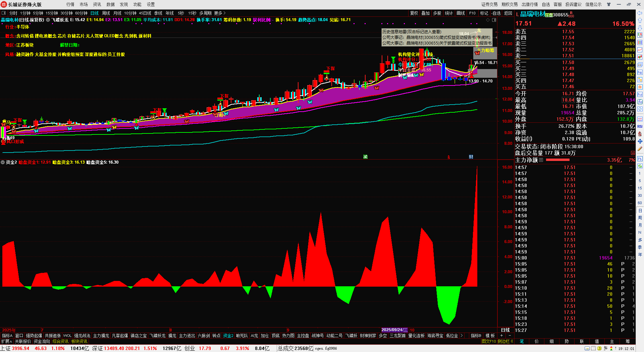Image resolution: width=644 pixels, height=352 pixels.
Task: Open the 功能 menu
Action: pos(138,4)
